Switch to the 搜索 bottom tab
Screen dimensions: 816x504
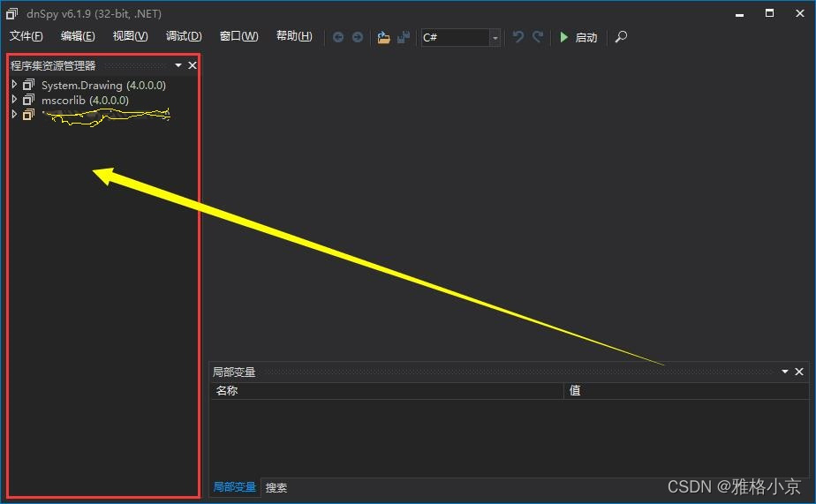276,487
